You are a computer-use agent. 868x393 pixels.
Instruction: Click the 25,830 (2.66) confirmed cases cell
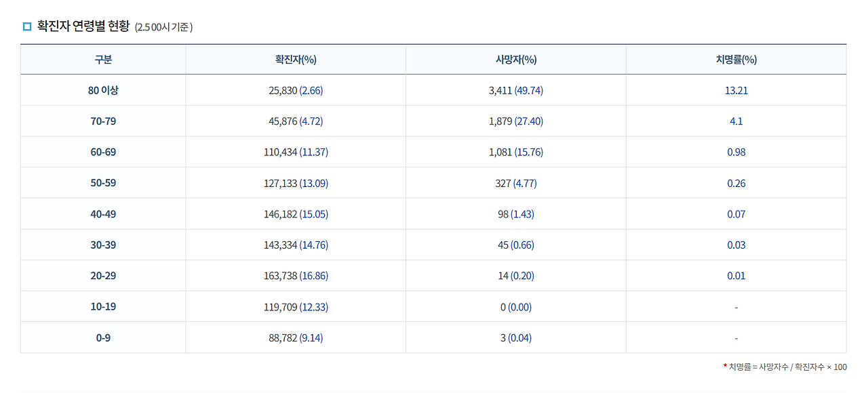click(x=296, y=91)
